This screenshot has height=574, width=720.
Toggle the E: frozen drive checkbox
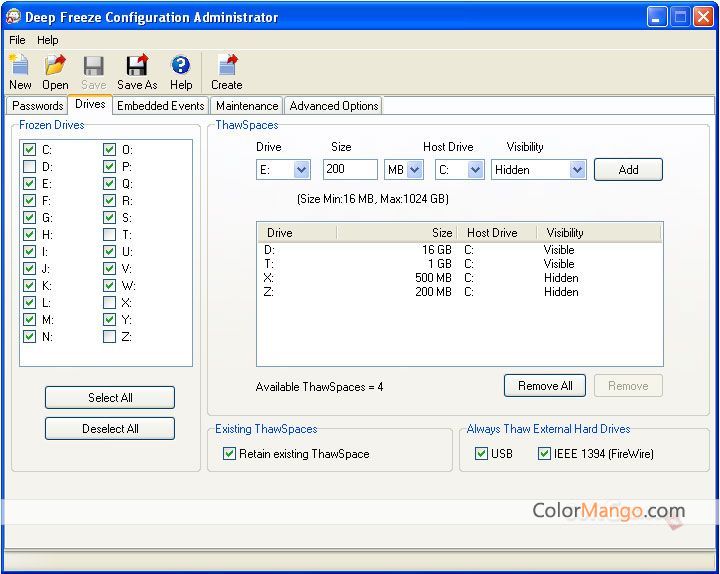(x=29, y=183)
